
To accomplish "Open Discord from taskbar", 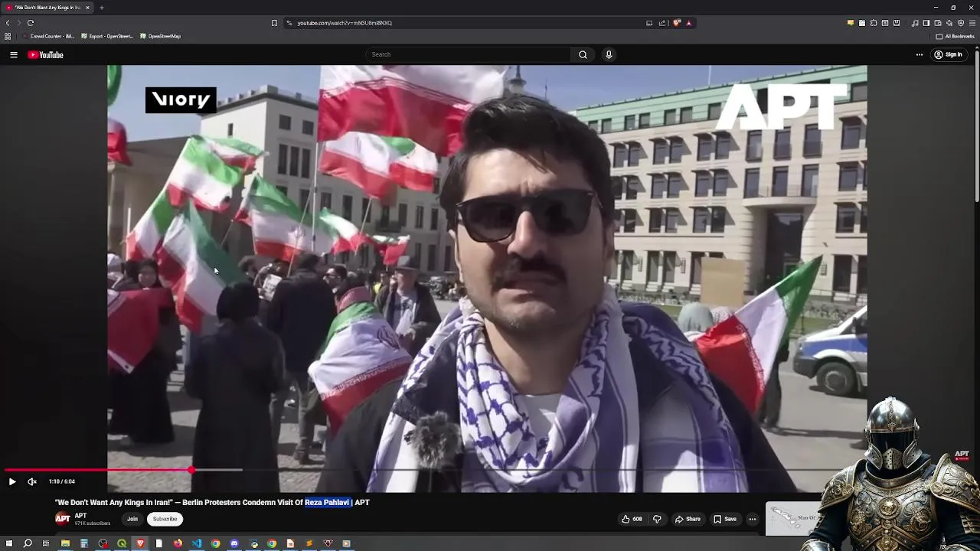I will point(234,543).
